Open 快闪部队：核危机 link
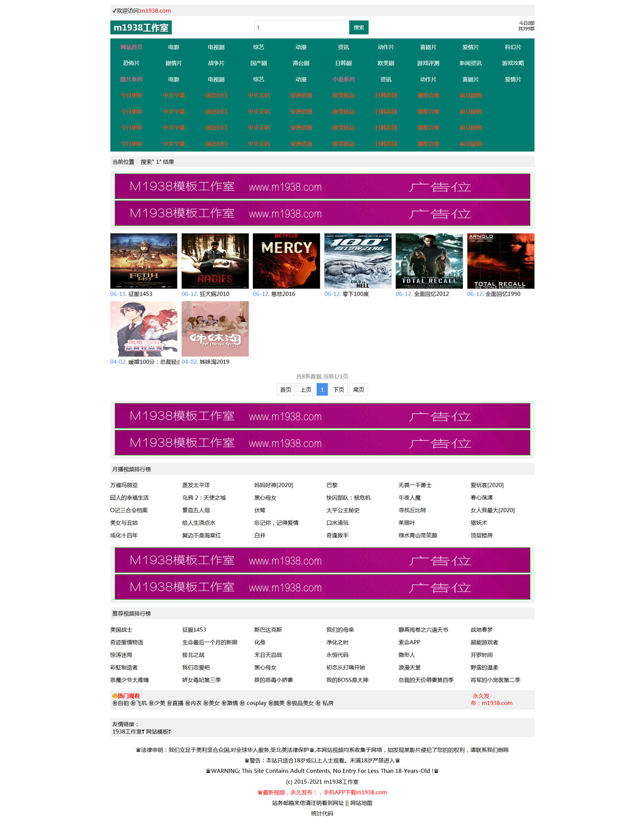The image size is (644, 821). pyautogui.click(x=349, y=497)
